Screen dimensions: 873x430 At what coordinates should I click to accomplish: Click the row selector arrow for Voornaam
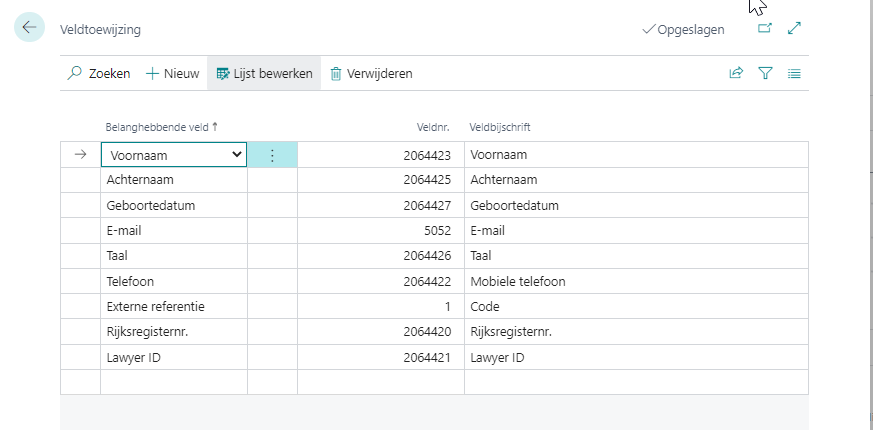pos(81,154)
